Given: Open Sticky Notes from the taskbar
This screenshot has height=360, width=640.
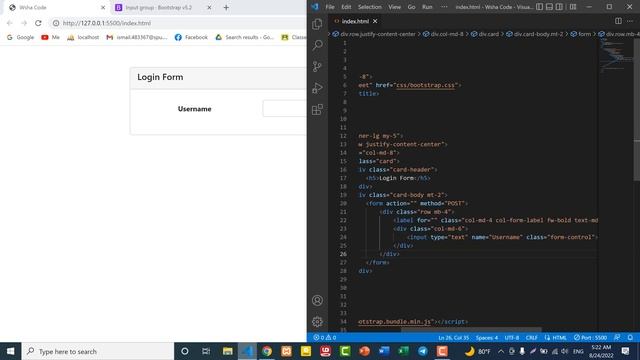Looking at the screenshot, I should [x=306, y=351].
